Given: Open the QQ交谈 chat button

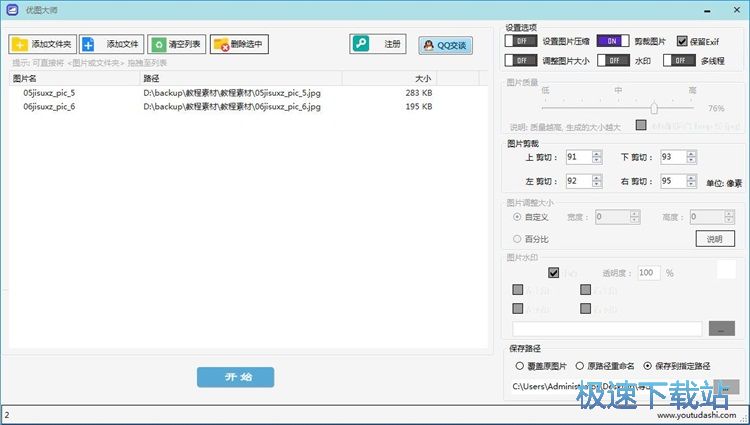Looking at the screenshot, I should coord(445,45).
